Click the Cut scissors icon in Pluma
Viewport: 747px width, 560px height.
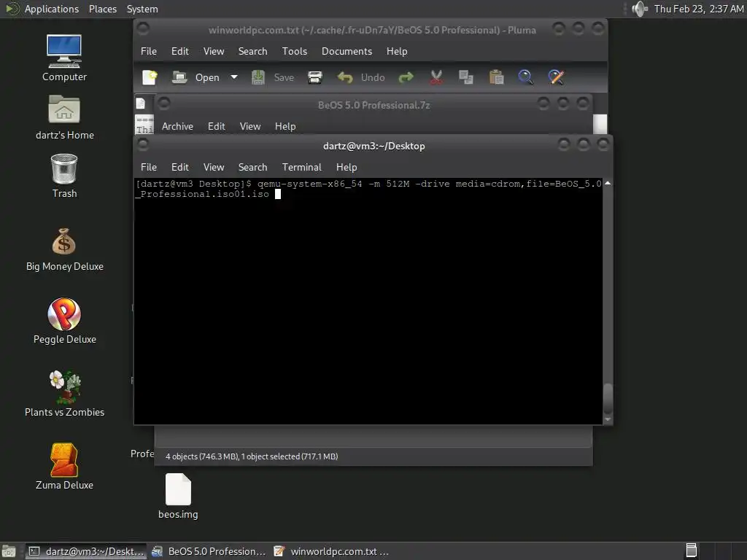click(x=436, y=77)
